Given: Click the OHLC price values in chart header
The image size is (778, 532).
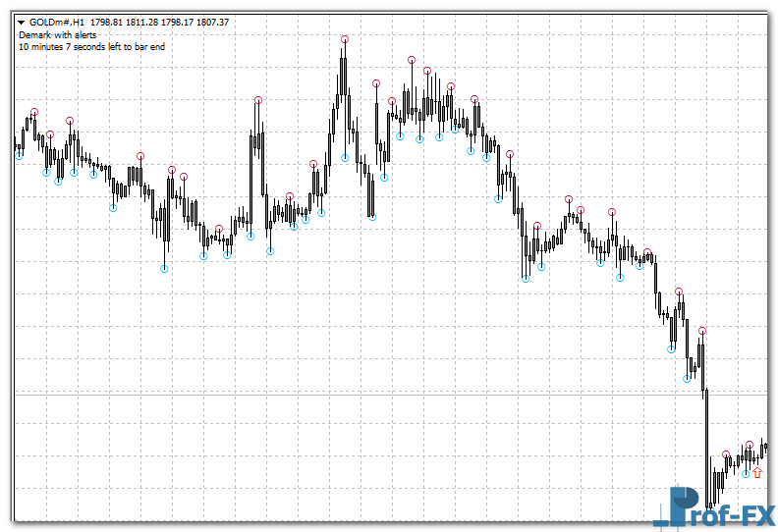Looking at the screenshot, I should 167,22.
